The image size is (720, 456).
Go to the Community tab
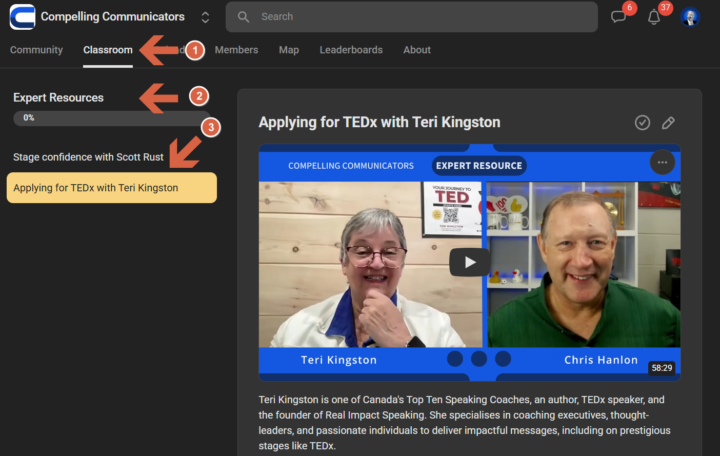[x=36, y=50]
